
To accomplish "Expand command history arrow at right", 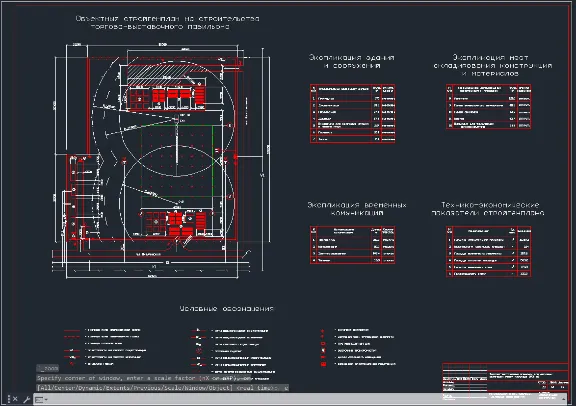I will (x=564, y=399).
